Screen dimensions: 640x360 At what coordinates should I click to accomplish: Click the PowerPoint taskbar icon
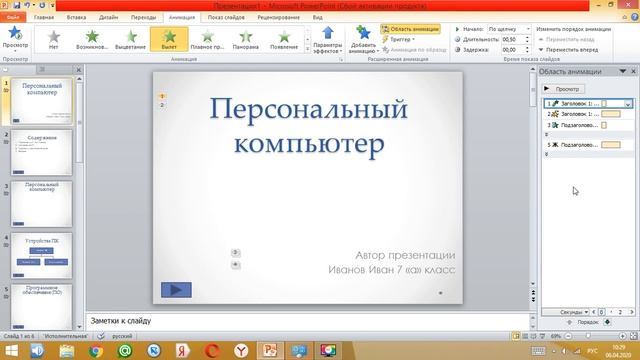pyautogui.click(x=270, y=351)
